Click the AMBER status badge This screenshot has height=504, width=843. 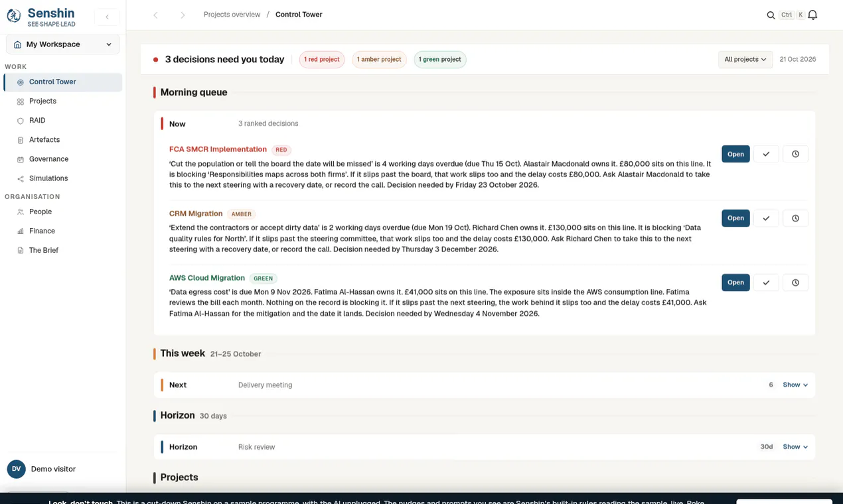tap(242, 214)
